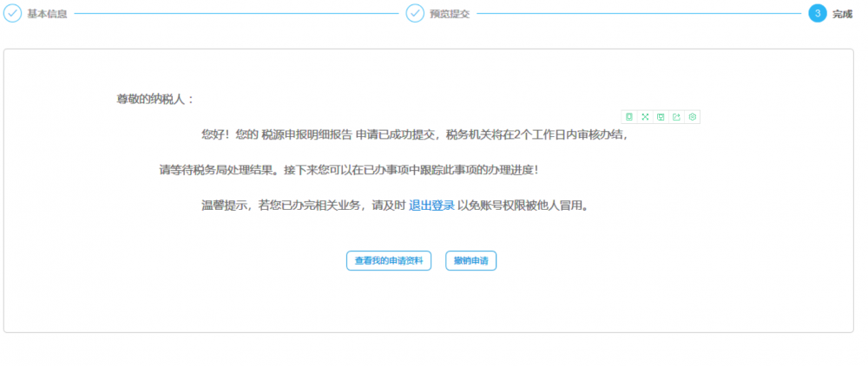The height and width of the screenshot is (366, 868).
Task: Click the progress line between 预览提交 and 完成
Action: pyautogui.click(x=638, y=14)
